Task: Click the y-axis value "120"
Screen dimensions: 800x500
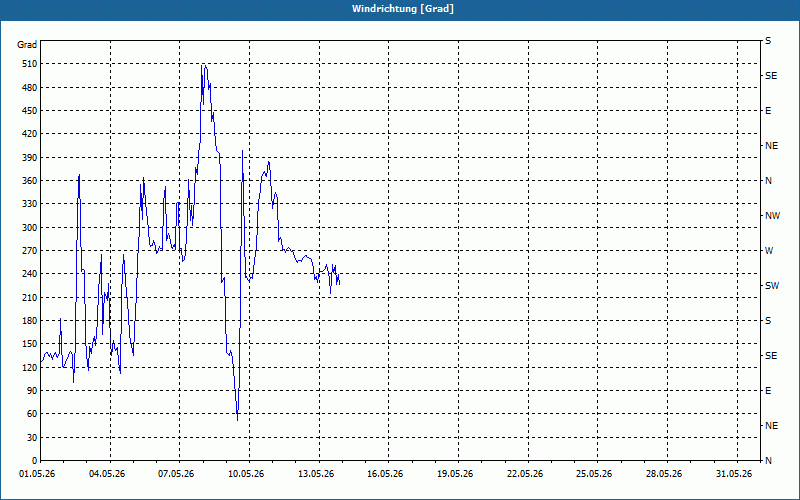Action: point(29,367)
